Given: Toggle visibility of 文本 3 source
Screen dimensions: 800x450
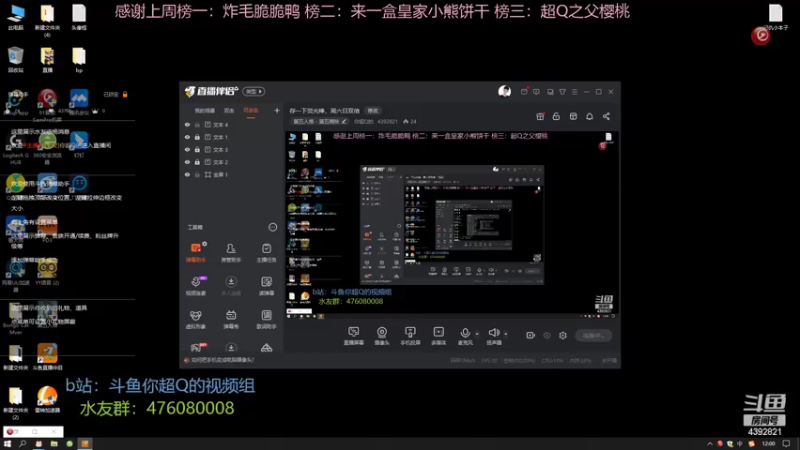Looking at the screenshot, I should point(187,149).
